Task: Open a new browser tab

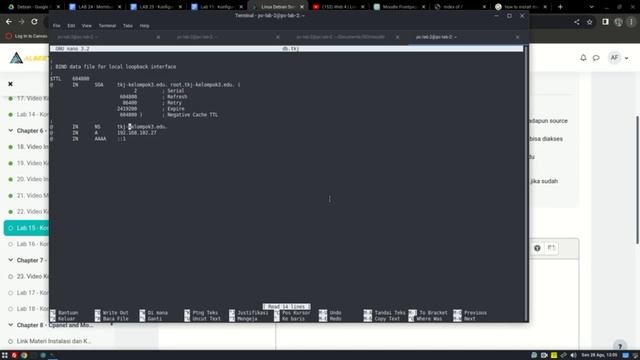Action: 560,7
